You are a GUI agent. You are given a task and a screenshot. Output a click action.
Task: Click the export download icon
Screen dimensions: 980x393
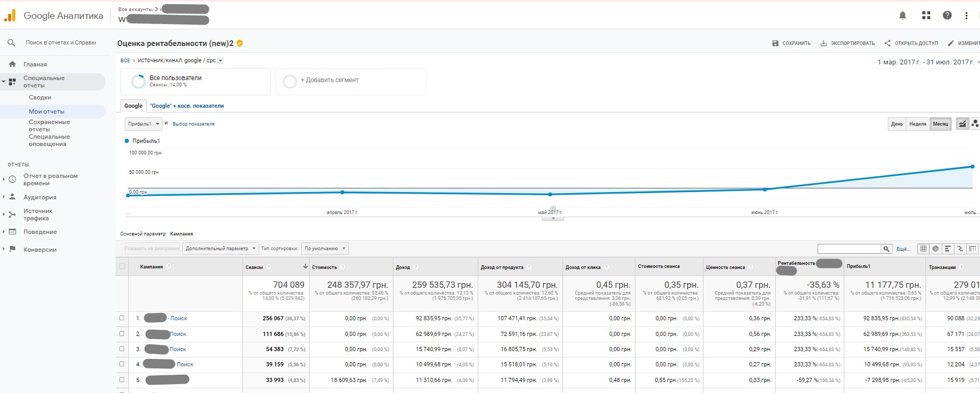pos(823,43)
